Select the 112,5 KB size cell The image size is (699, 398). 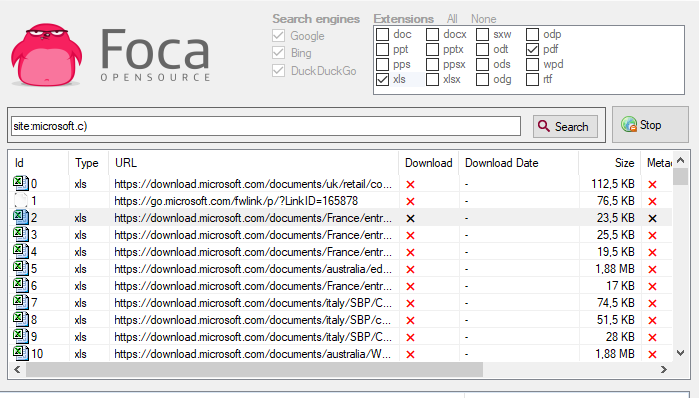pyautogui.click(x=613, y=184)
